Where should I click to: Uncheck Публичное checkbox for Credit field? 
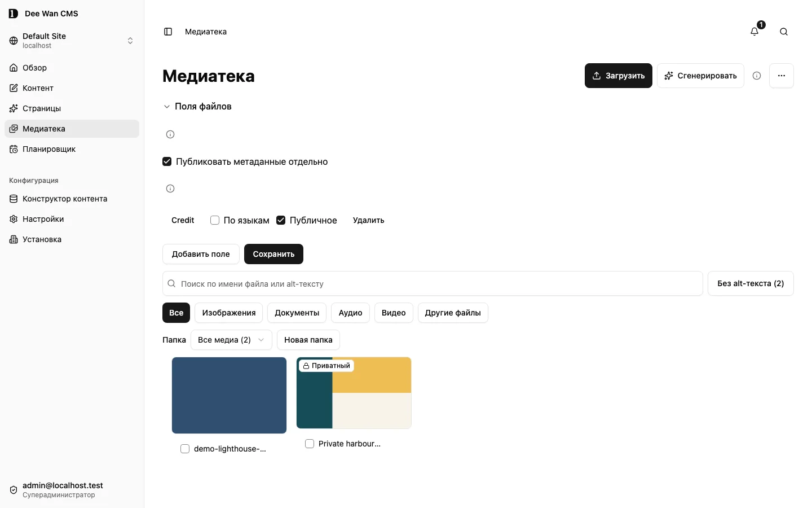281,220
